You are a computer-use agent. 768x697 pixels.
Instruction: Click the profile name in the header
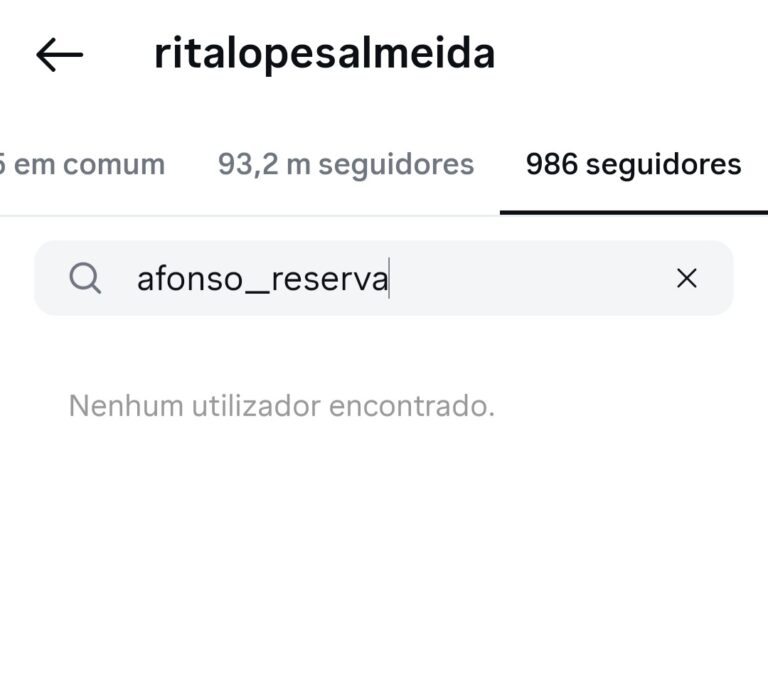324,54
